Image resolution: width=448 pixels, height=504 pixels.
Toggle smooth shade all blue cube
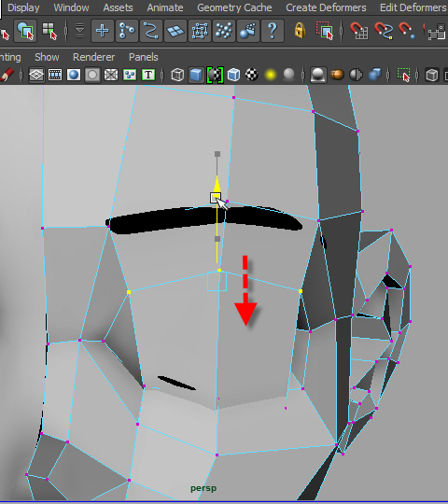pyautogui.click(x=196, y=75)
